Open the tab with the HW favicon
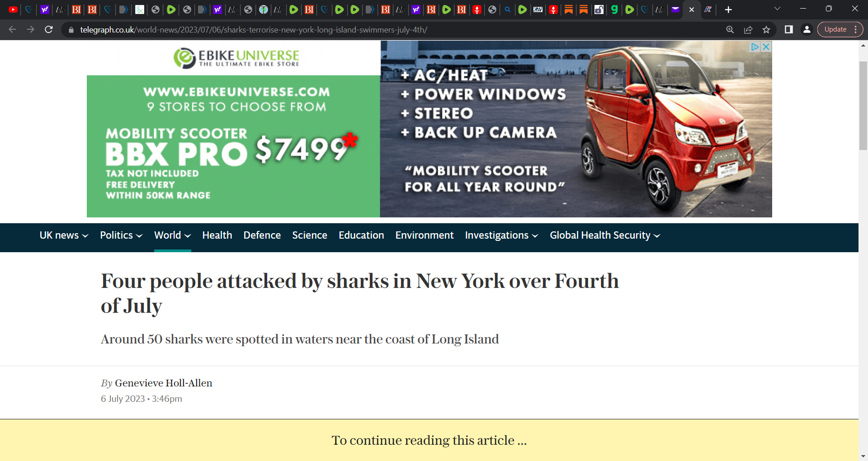The height and width of the screenshot is (461, 868). pyautogui.click(x=538, y=9)
